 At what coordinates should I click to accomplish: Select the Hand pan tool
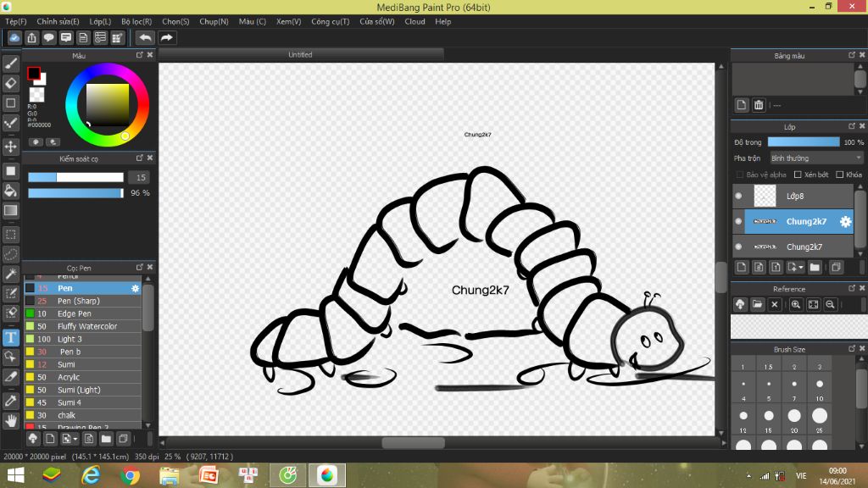(x=10, y=420)
